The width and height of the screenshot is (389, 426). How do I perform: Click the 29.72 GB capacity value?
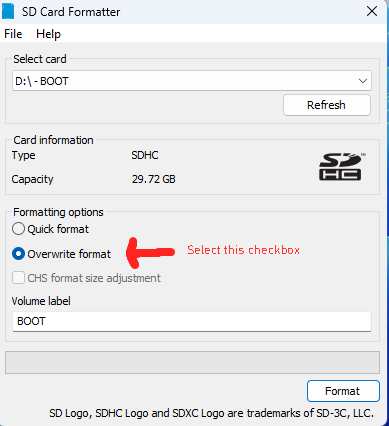tap(153, 179)
